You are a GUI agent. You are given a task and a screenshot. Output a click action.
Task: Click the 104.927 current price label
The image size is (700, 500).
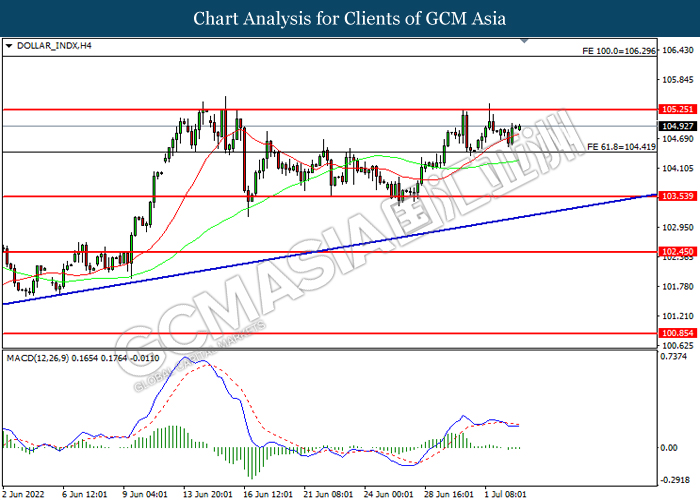click(677, 126)
